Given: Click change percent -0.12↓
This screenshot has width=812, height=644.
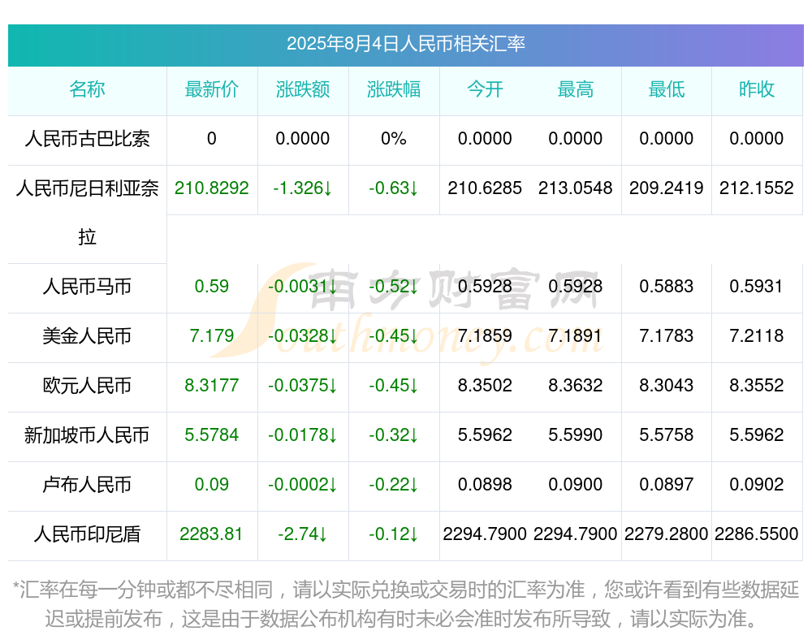Looking at the screenshot, I should (394, 534).
